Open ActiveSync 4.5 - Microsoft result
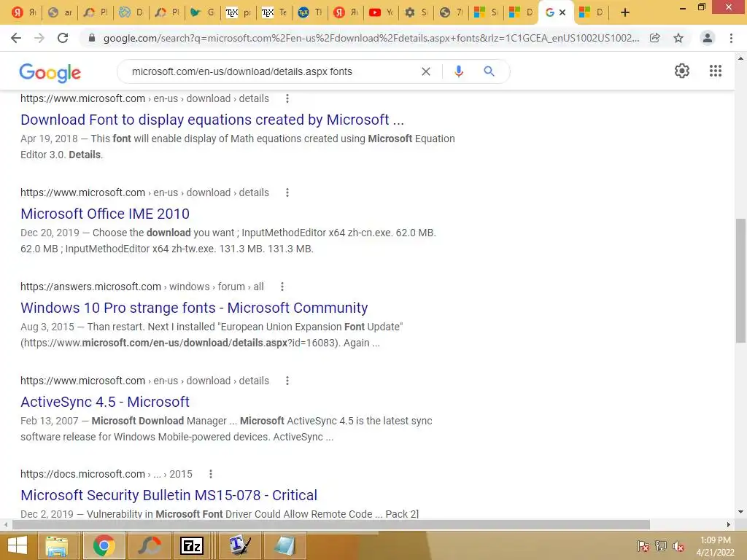Viewport: 747px width, 560px height. click(x=105, y=402)
